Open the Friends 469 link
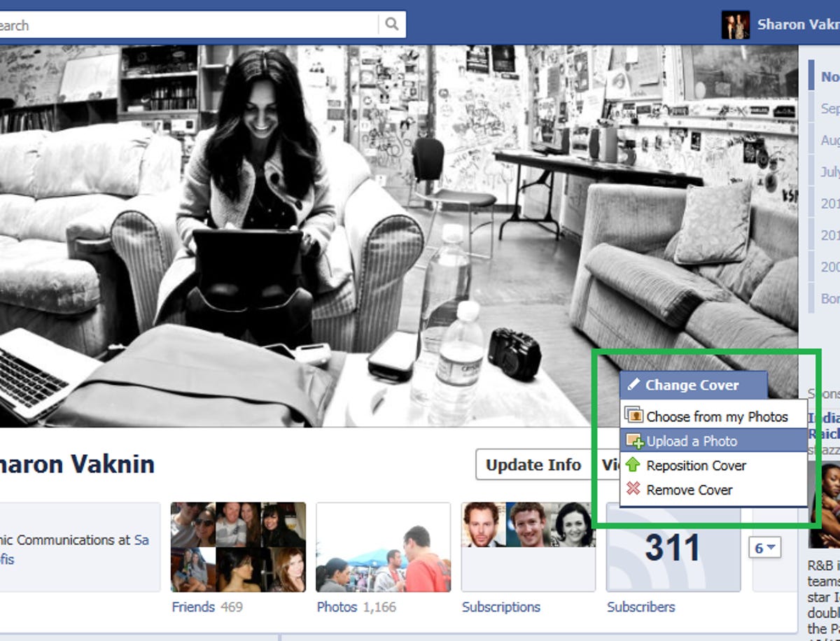This screenshot has width=840, height=641. point(207,607)
